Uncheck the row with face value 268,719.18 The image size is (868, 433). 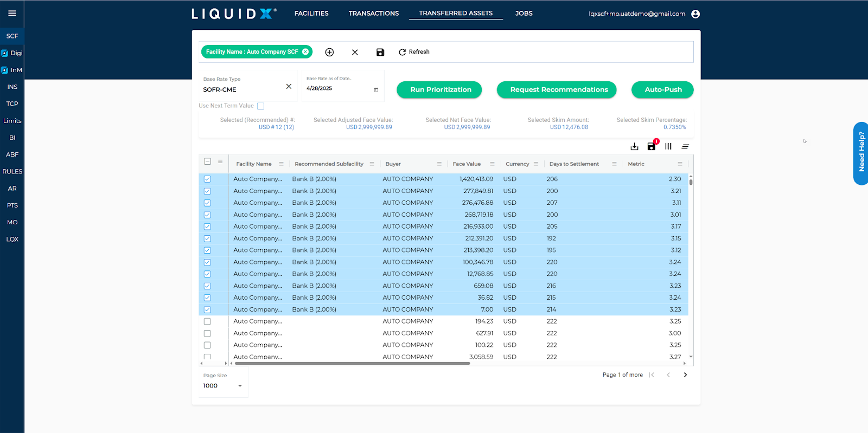tap(207, 215)
